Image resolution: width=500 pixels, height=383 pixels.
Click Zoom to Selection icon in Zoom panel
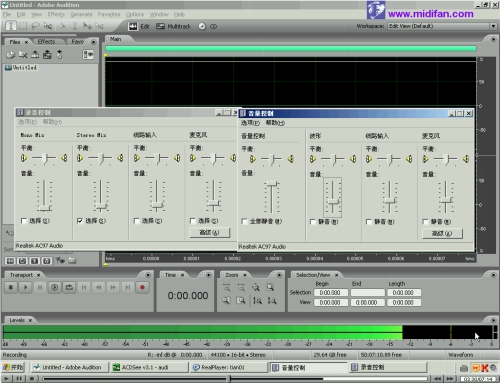pos(270,287)
